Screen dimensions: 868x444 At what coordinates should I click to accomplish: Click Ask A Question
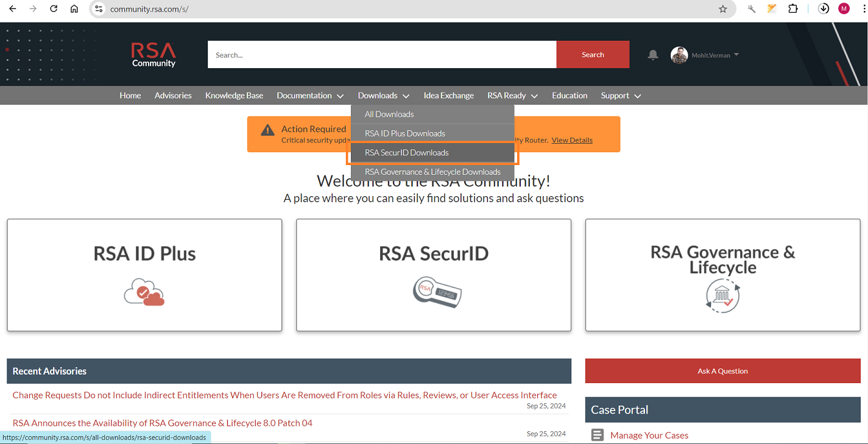pyautogui.click(x=722, y=370)
